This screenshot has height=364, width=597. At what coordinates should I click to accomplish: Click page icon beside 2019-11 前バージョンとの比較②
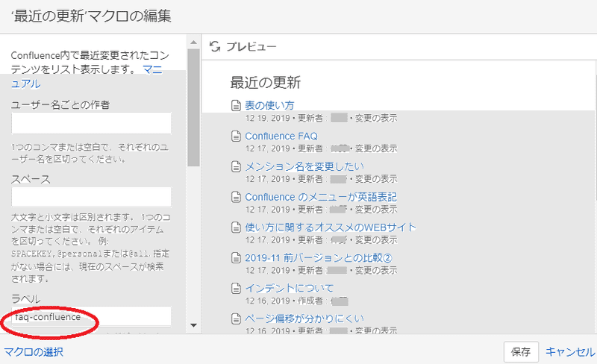pos(236,258)
